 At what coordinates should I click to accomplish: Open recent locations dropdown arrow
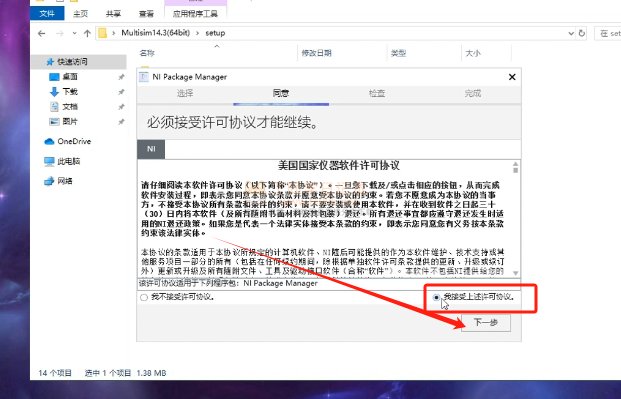click(x=74, y=34)
